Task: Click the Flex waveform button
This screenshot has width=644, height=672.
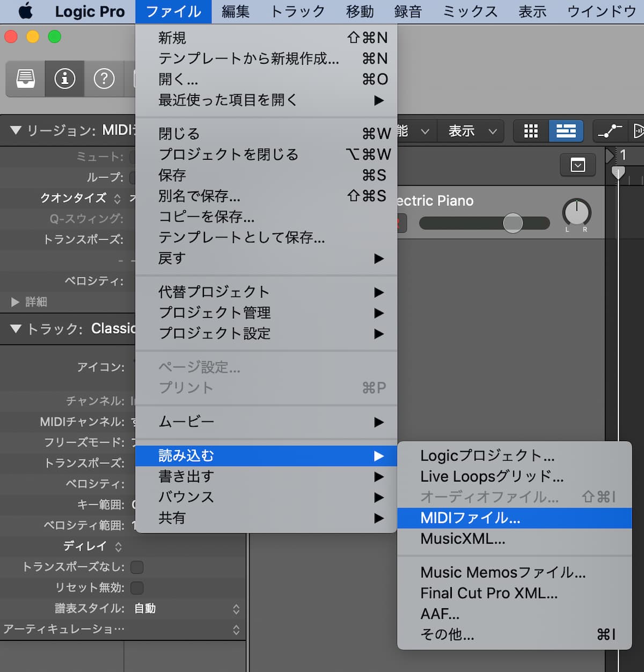Action: [x=637, y=131]
